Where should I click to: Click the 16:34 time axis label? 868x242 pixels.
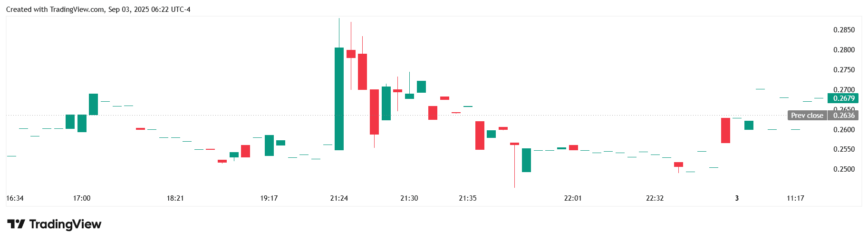click(x=15, y=198)
